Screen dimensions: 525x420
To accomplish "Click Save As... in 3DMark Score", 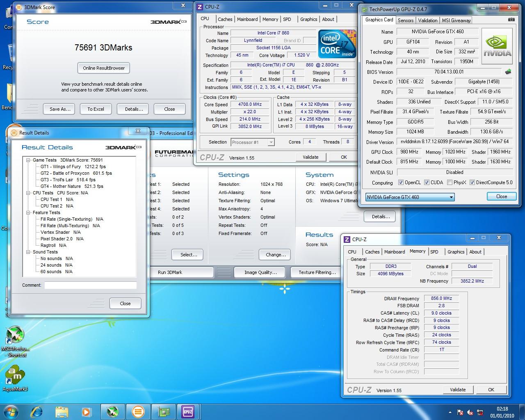I will tap(60, 109).
